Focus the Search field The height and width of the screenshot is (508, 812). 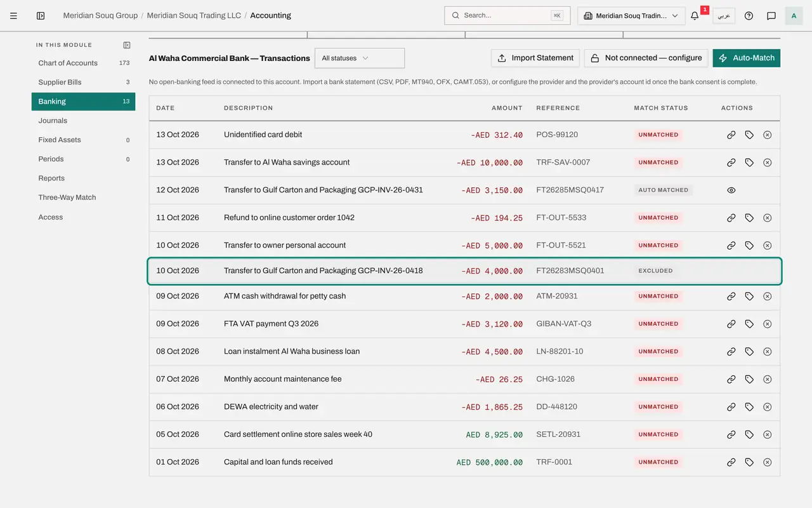coord(507,16)
